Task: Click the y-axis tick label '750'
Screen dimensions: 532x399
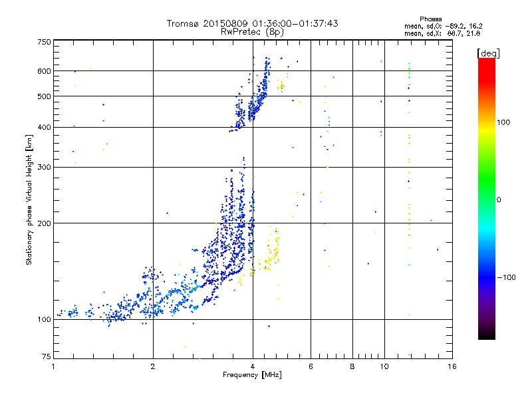Action: 45,42
